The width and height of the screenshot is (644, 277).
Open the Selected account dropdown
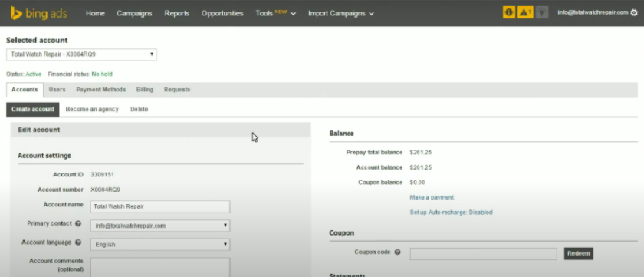pos(81,54)
